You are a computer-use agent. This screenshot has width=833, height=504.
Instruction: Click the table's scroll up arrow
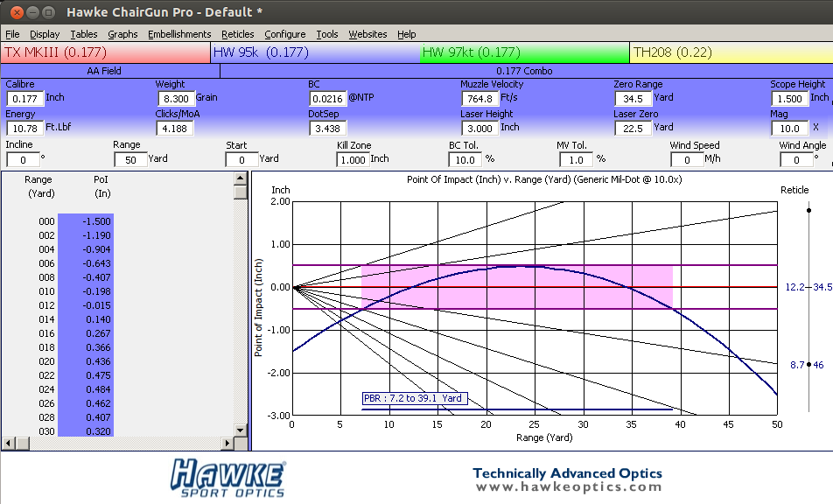pyautogui.click(x=240, y=178)
